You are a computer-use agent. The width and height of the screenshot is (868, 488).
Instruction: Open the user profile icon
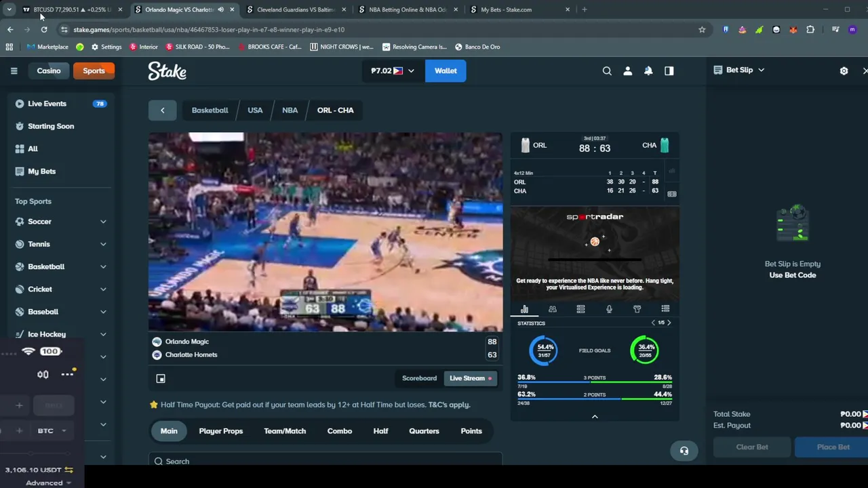(x=628, y=70)
